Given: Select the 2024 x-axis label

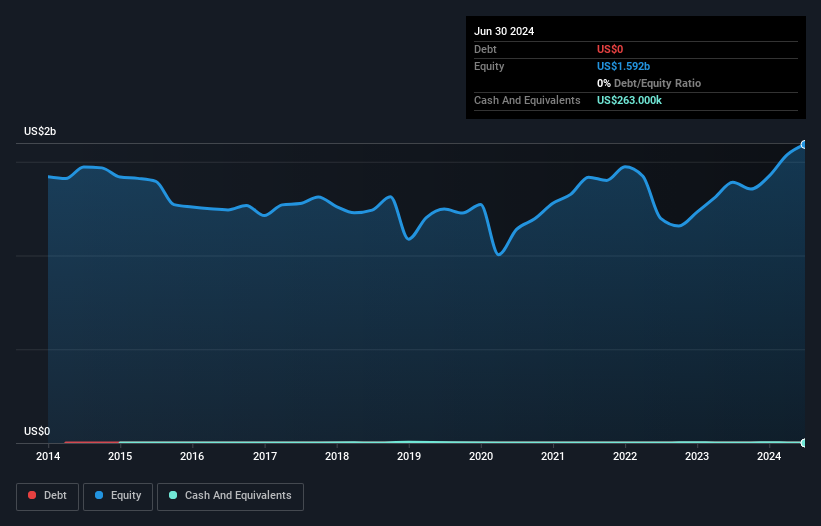Looking at the screenshot, I should (769, 456).
